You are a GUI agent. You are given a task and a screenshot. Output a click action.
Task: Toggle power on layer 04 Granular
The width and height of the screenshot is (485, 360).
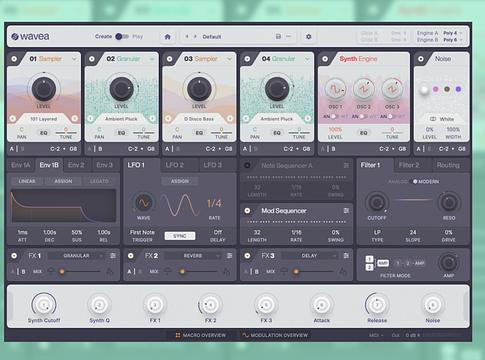click(x=247, y=59)
